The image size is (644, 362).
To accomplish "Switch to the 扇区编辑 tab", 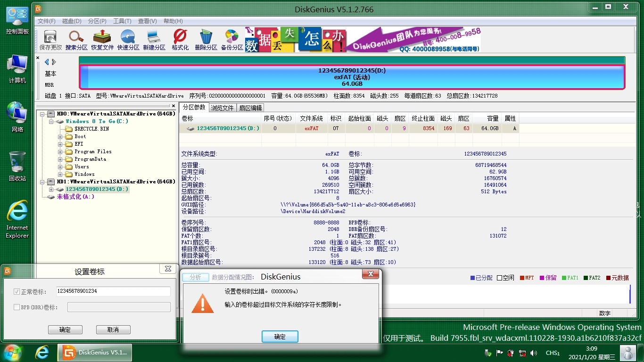I will [x=250, y=108].
